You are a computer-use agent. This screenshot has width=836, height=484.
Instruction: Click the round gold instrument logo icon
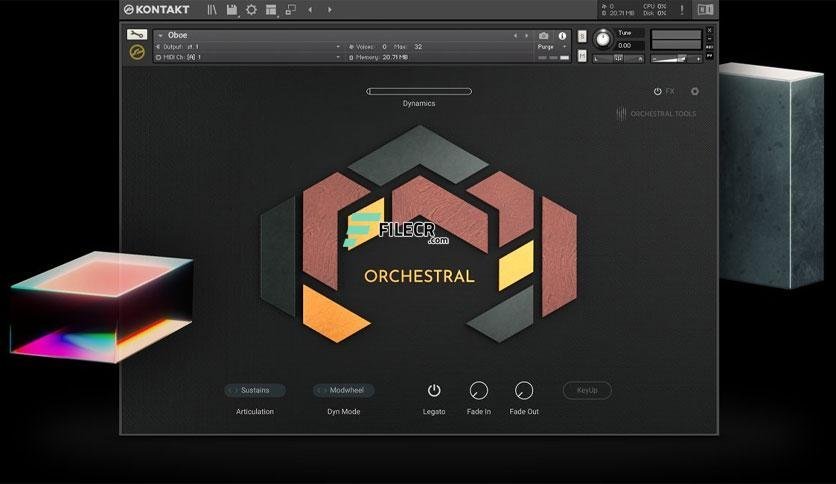(x=137, y=52)
